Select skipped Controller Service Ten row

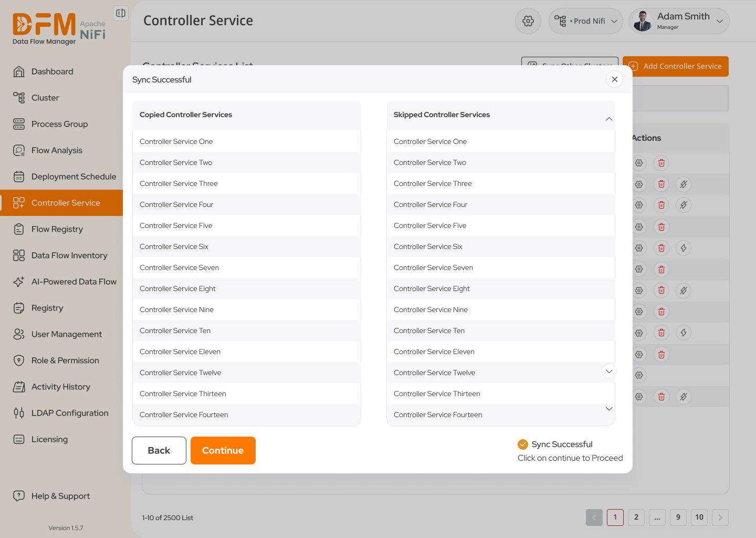[501, 330]
